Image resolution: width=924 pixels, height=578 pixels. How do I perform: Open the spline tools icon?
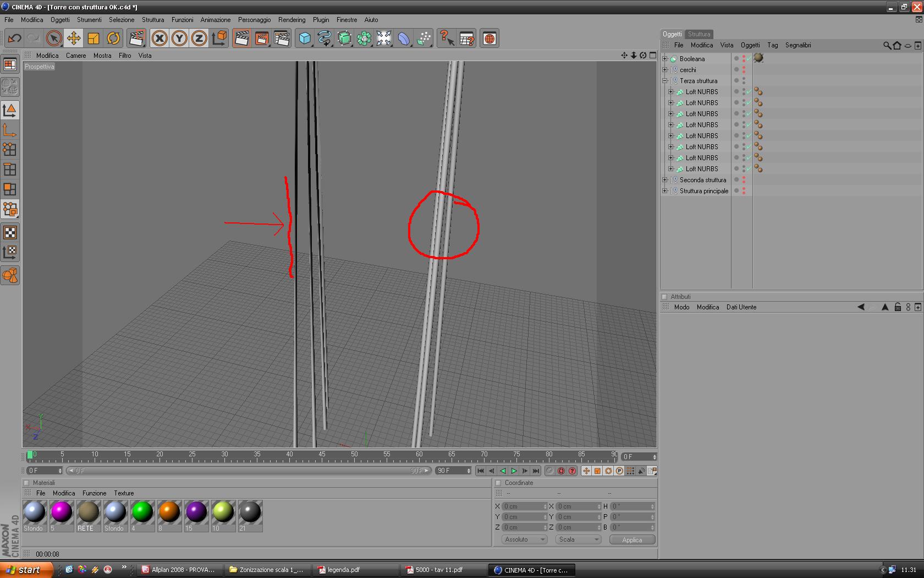click(324, 38)
